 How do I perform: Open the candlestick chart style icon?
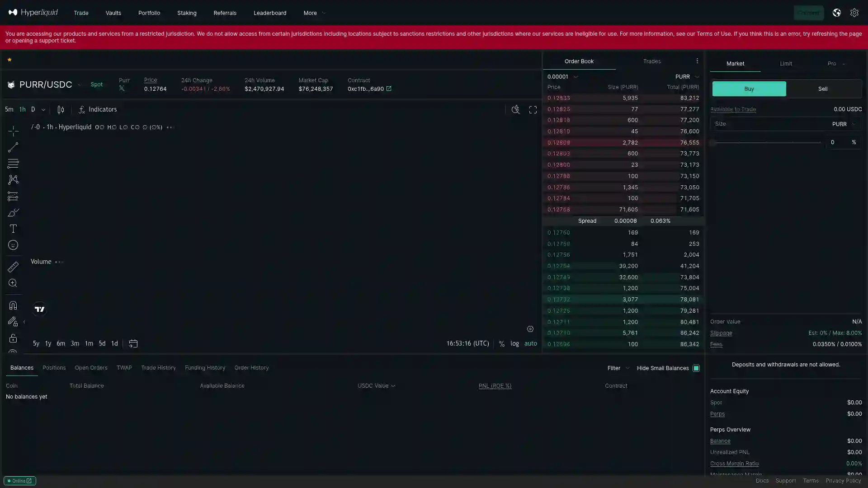[61, 110]
